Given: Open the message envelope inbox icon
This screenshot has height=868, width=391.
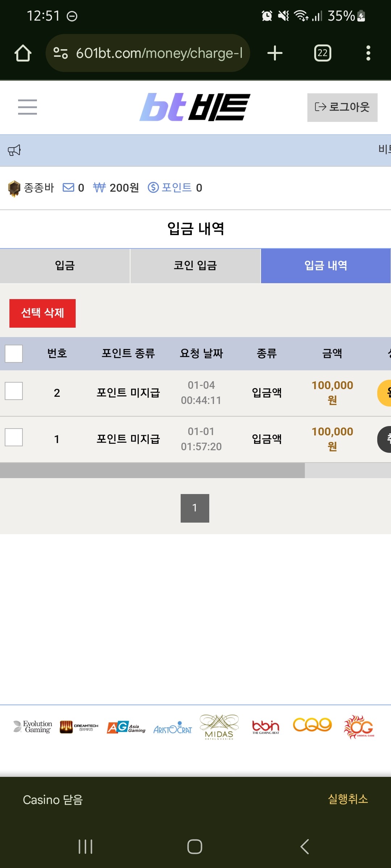Looking at the screenshot, I should click(x=68, y=187).
